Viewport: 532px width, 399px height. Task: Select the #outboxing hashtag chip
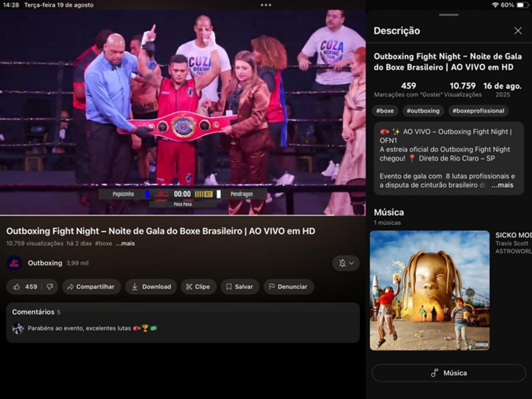tap(423, 111)
